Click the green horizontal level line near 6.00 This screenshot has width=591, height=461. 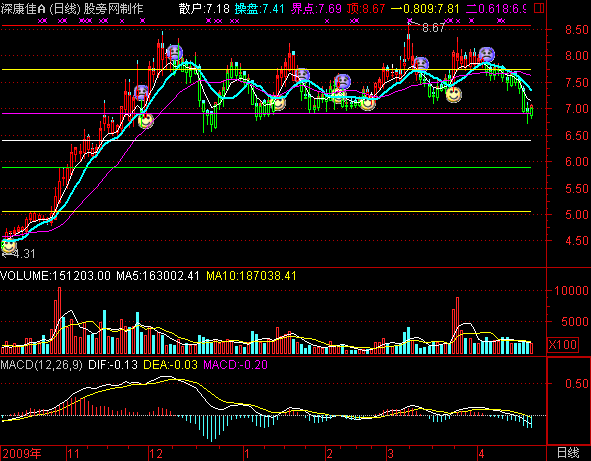(x=266, y=167)
